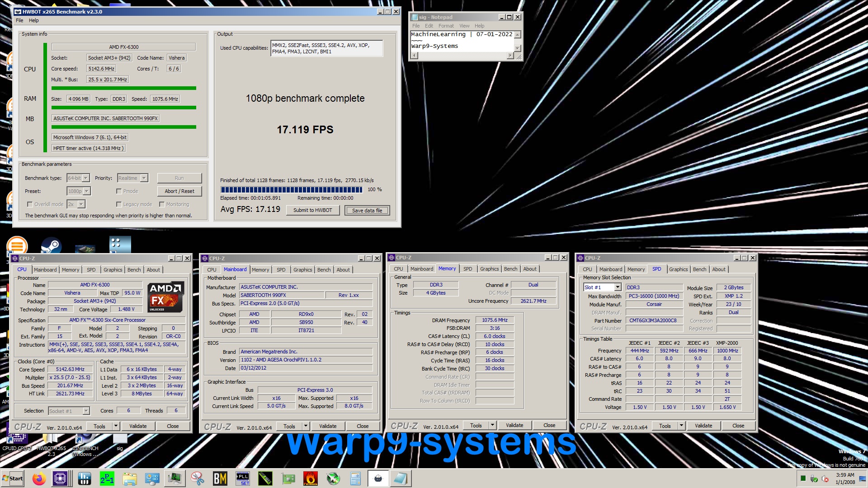This screenshot has height=488, width=868.
Task: Expand Tools arrow in CPU-Z CPU-tab window
Action: coord(116,426)
